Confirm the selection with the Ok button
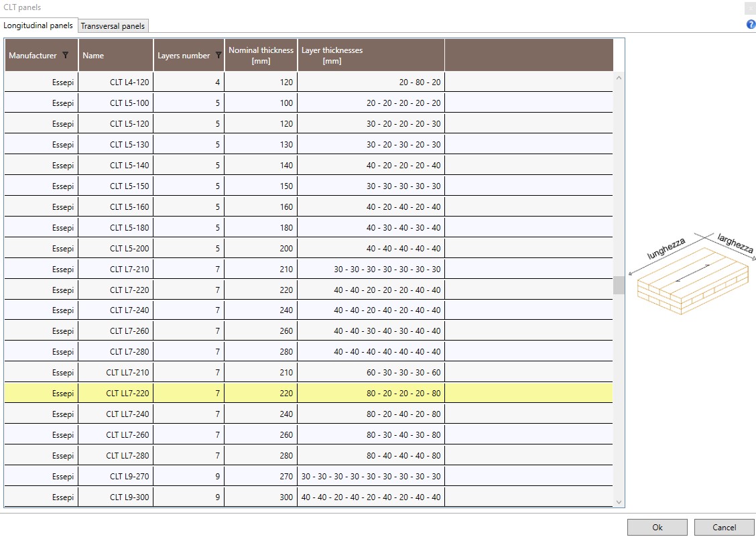The width and height of the screenshot is (756, 539). click(x=657, y=528)
